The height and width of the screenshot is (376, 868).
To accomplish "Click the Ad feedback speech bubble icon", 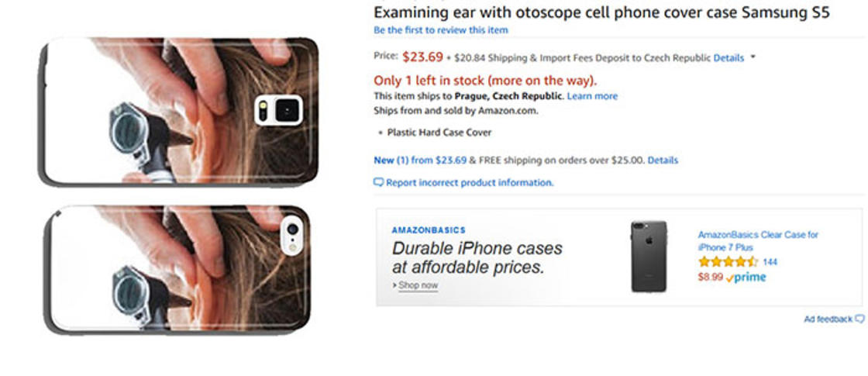I will pyautogui.click(x=859, y=319).
